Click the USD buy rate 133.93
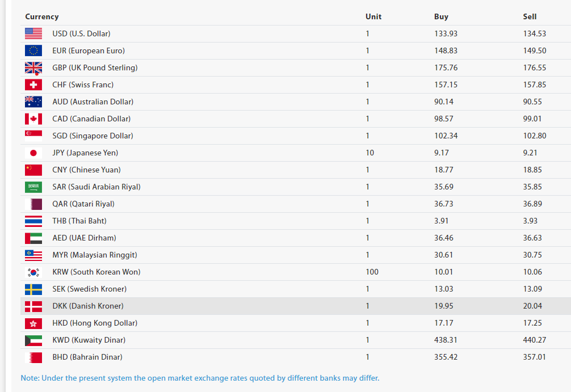 [x=446, y=33]
